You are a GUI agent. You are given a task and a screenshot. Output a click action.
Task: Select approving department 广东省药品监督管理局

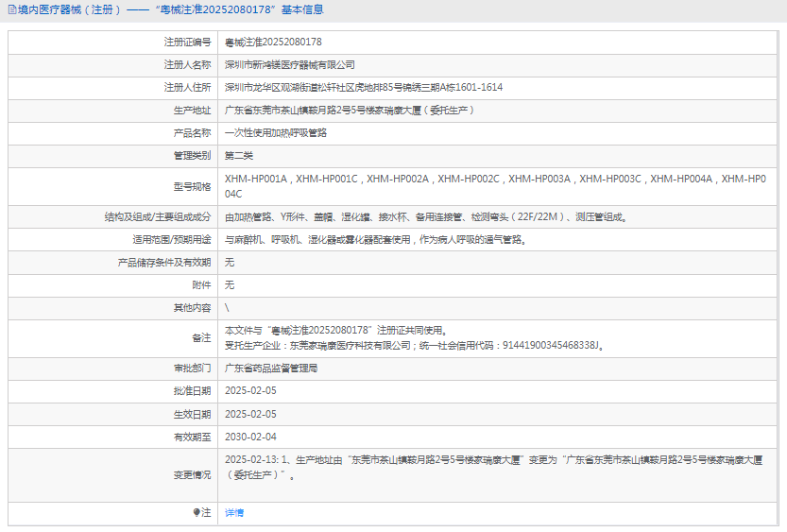(271, 368)
